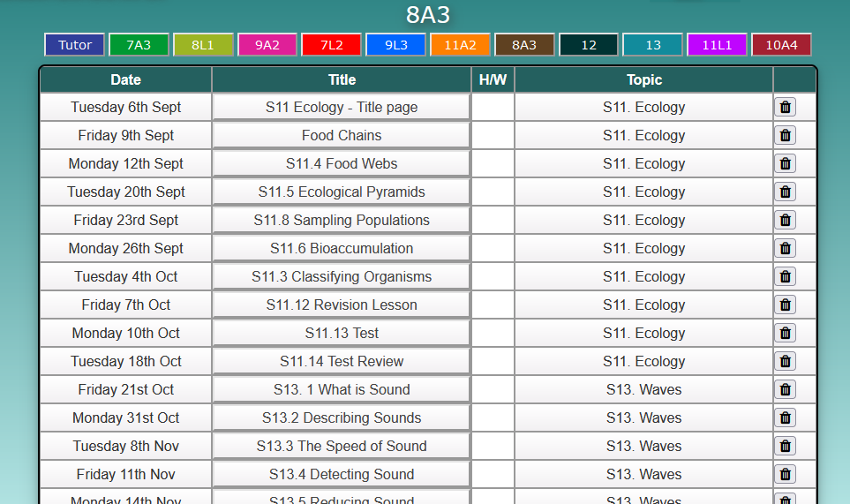Open the 7A3 class tab
The image size is (850, 504).
[139, 45]
